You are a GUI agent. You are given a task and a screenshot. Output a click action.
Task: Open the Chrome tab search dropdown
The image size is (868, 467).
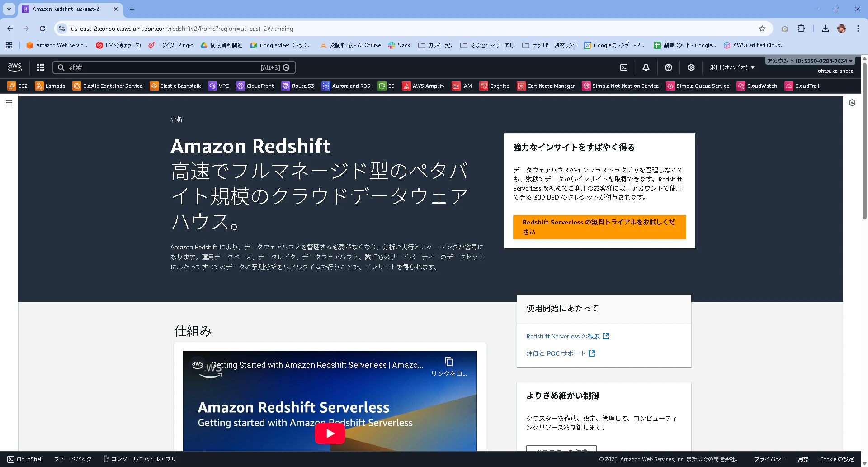(x=9, y=9)
